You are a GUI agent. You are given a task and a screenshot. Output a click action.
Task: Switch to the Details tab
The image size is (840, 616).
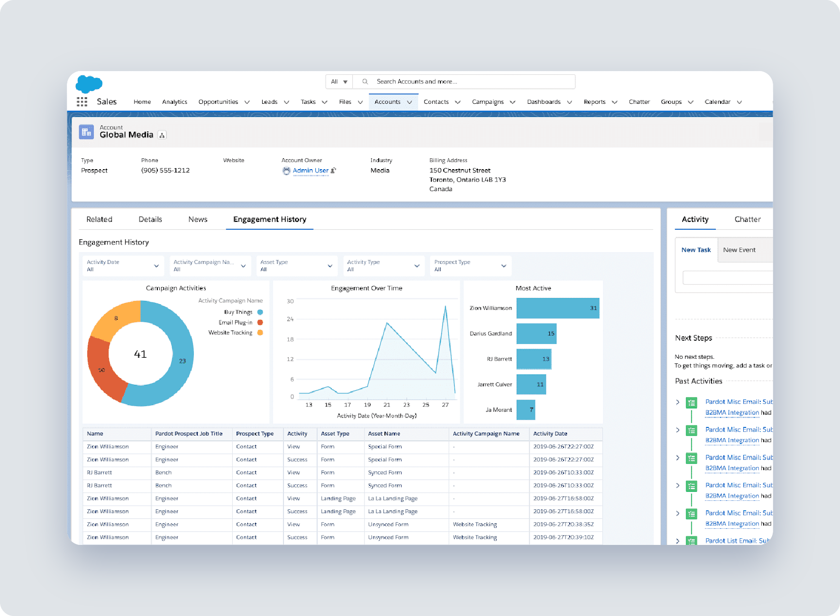pos(150,219)
